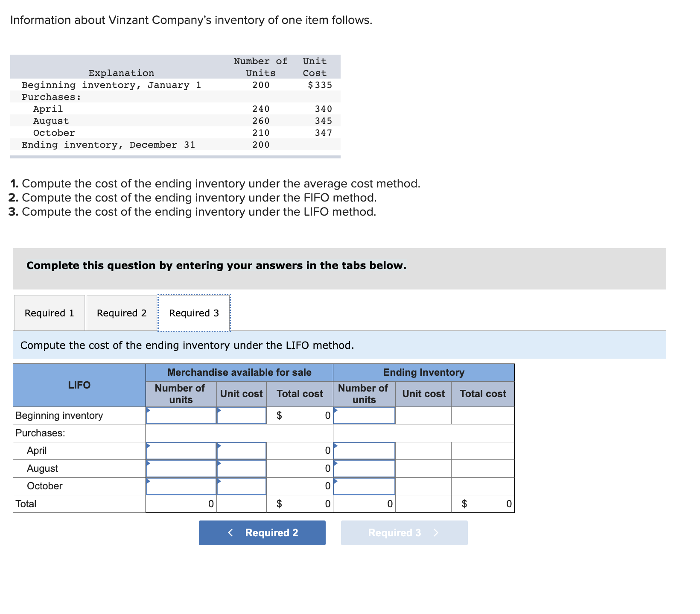Click the Explanation column header
700x614 pixels.
(x=121, y=73)
